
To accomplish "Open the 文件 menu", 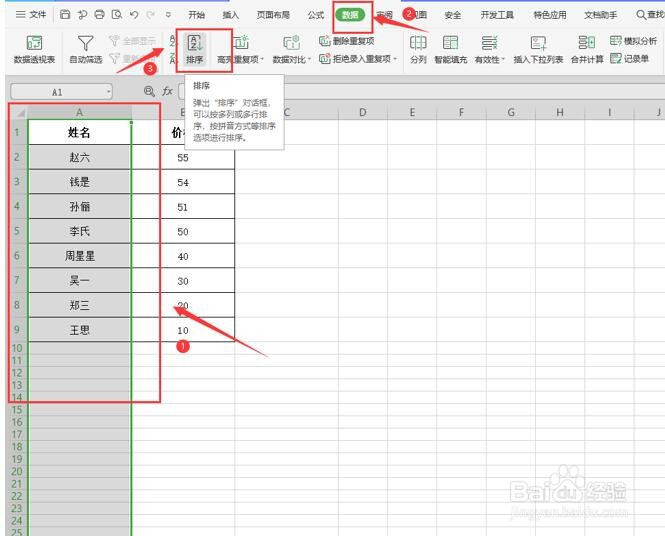I will (x=31, y=14).
